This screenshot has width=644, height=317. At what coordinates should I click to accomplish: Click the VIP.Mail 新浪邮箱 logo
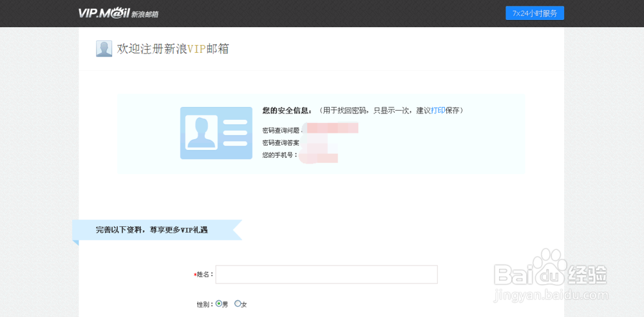pyautogui.click(x=118, y=13)
